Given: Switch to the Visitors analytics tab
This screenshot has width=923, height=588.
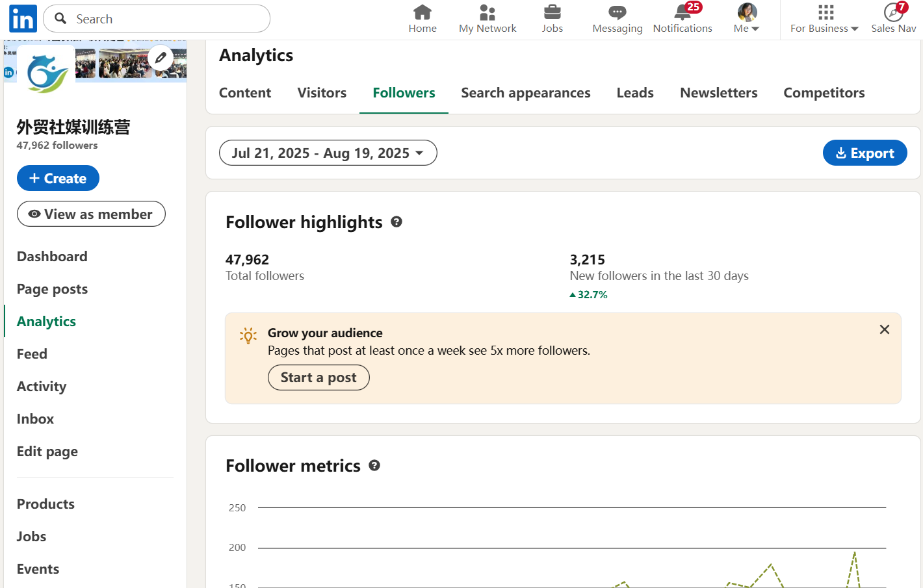Looking at the screenshot, I should tap(322, 93).
